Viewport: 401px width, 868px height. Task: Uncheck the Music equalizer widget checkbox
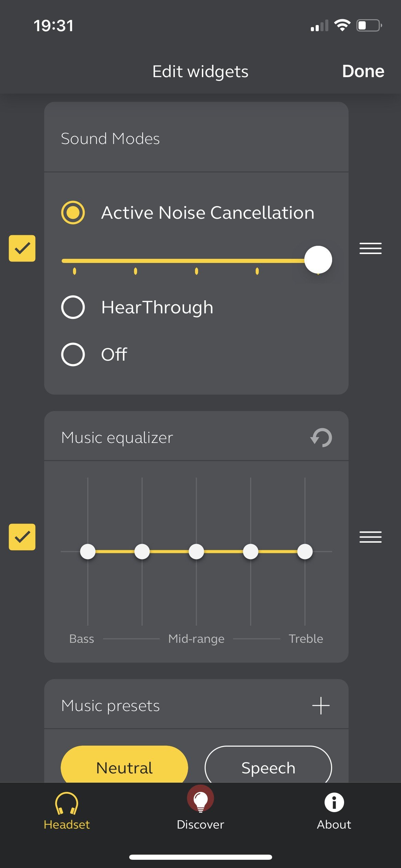click(22, 537)
